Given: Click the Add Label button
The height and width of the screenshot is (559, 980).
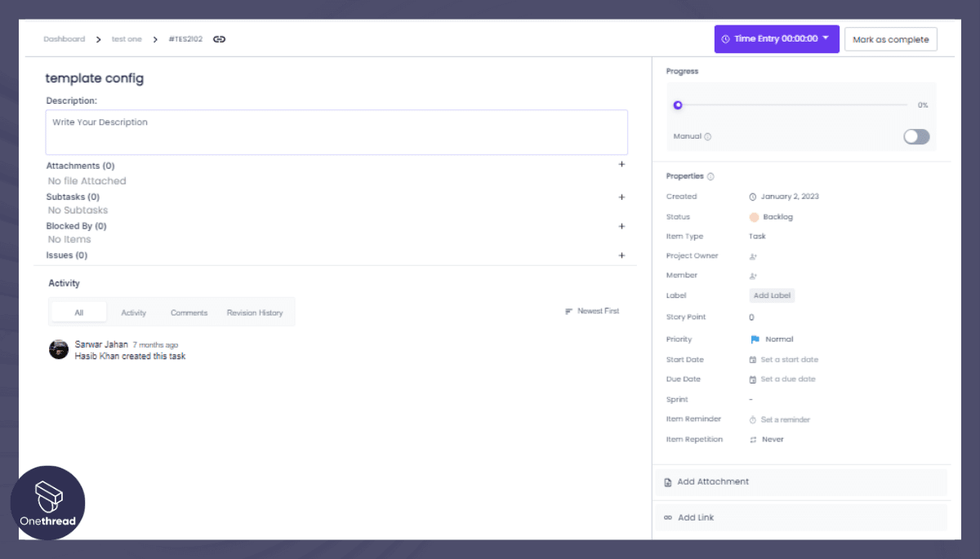Looking at the screenshot, I should coord(772,295).
